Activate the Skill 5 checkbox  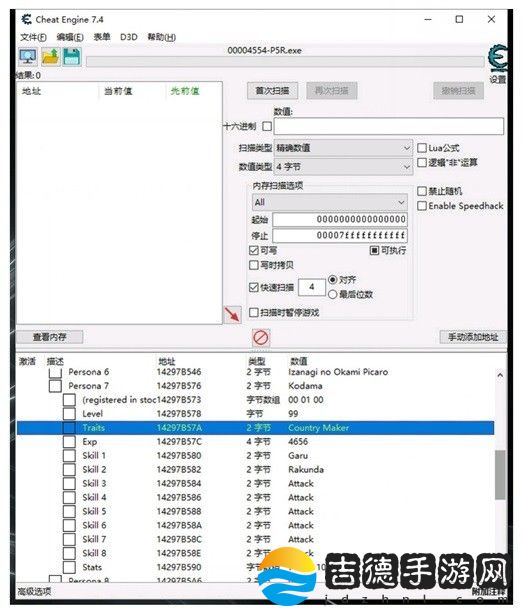[x=69, y=511]
